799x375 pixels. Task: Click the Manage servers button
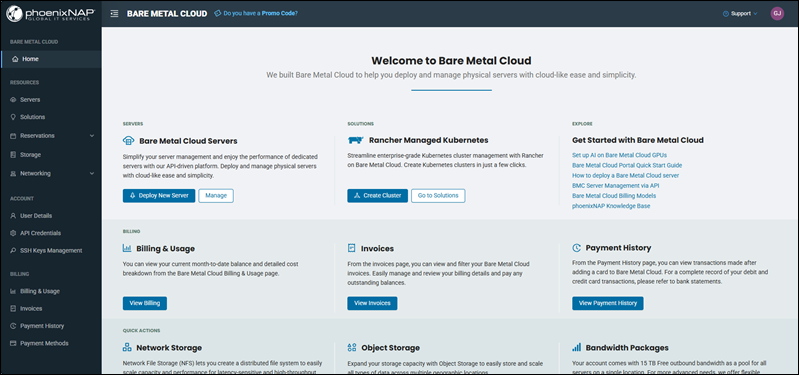click(x=216, y=196)
